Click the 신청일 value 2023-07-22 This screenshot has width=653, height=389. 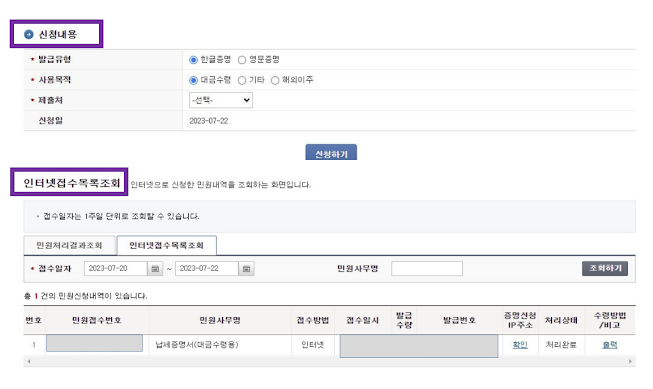pyautogui.click(x=209, y=121)
